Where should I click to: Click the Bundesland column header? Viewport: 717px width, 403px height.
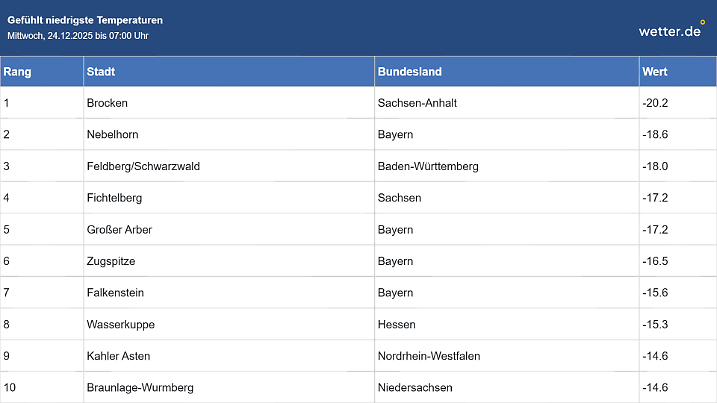click(x=410, y=72)
